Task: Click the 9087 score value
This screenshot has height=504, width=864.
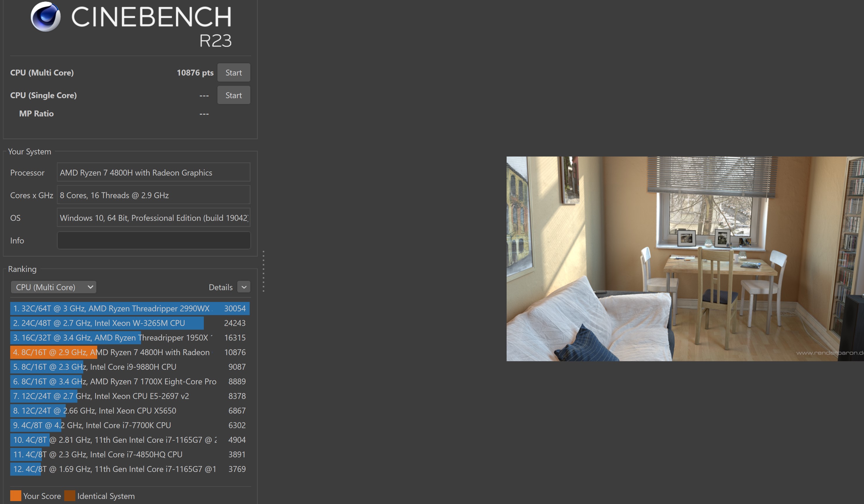Action: coord(237,367)
